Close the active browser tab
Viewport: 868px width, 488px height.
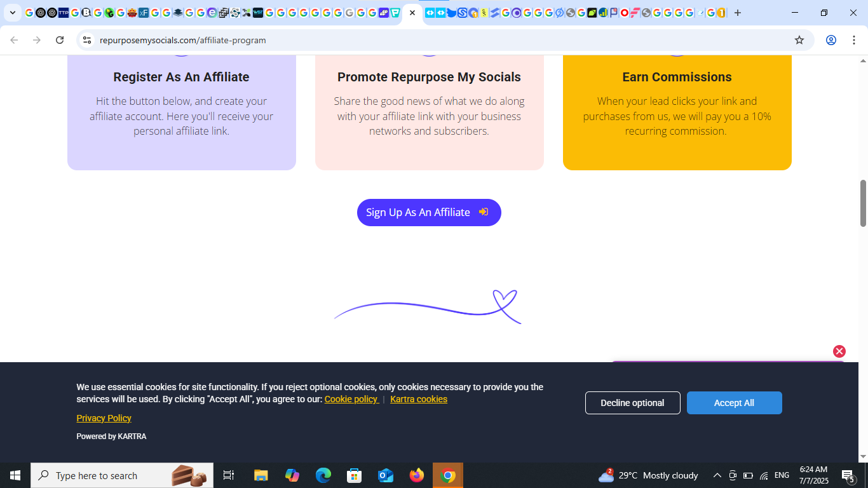click(x=412, y=13)
